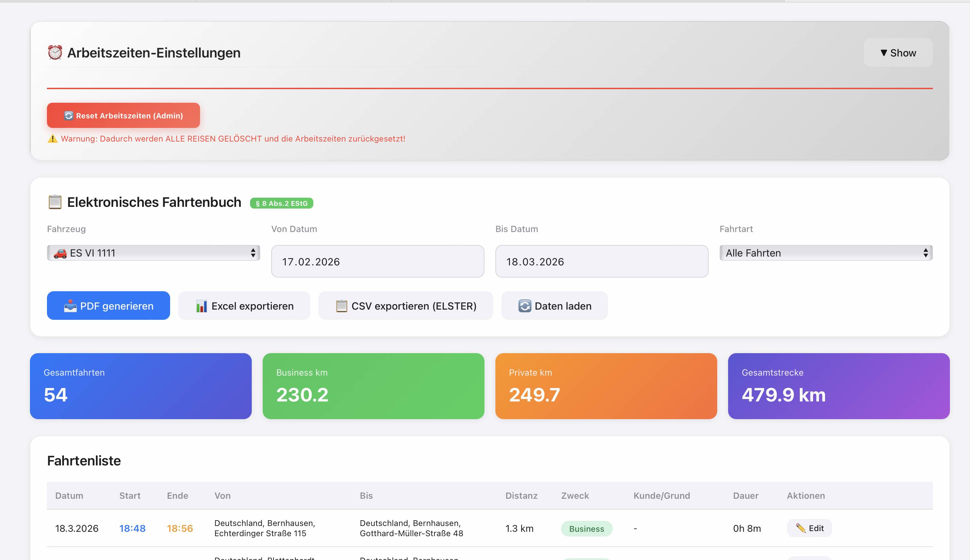
Task: Click the start time 18:48
Action: [132, 528]
